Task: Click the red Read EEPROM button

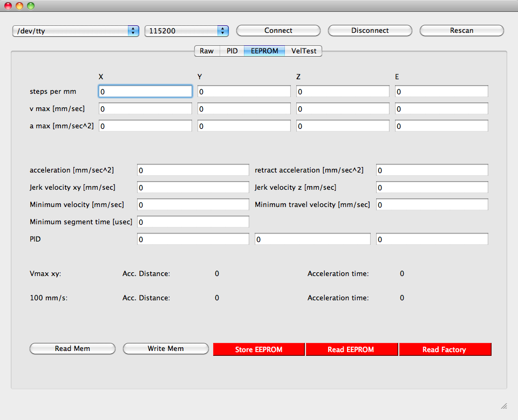Action: coord(351,350)
